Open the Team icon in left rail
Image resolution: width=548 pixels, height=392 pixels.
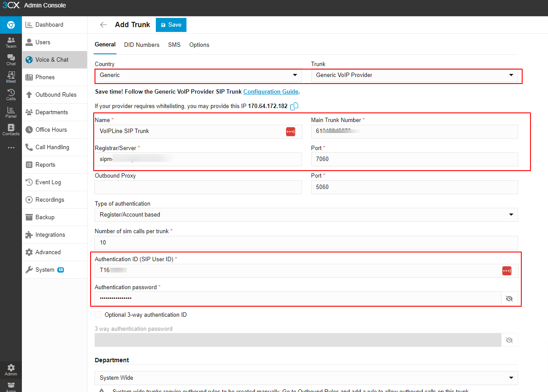click(x=11, y=42)
